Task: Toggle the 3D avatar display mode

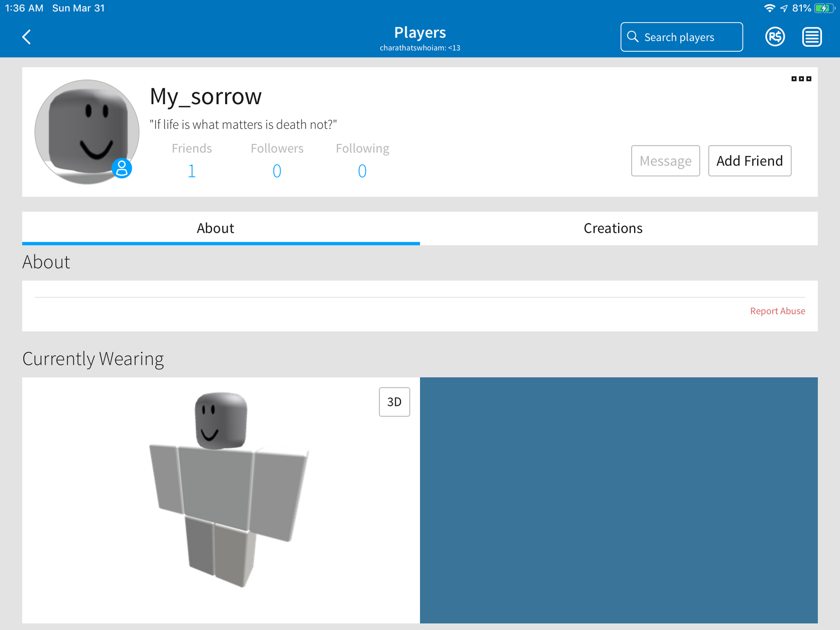Action: coord(394,402)
